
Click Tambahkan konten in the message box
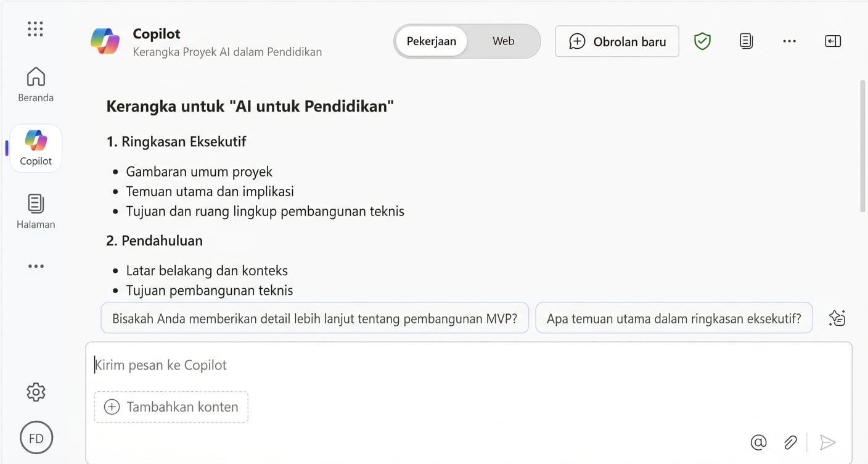[171, 407]
